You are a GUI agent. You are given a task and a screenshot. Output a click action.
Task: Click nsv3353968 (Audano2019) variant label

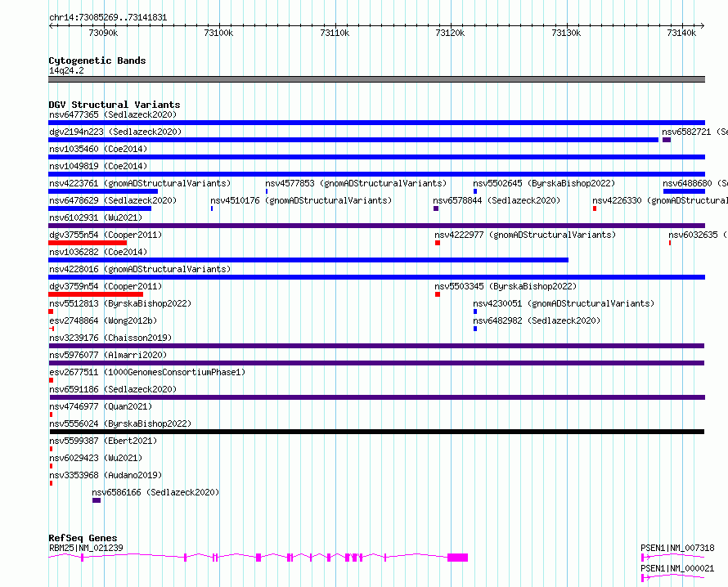pyautogui.click(x=106, y=475)
